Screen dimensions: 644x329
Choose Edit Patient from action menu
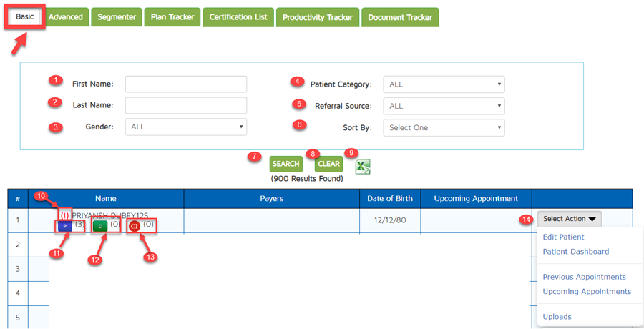tap(563, 237)
